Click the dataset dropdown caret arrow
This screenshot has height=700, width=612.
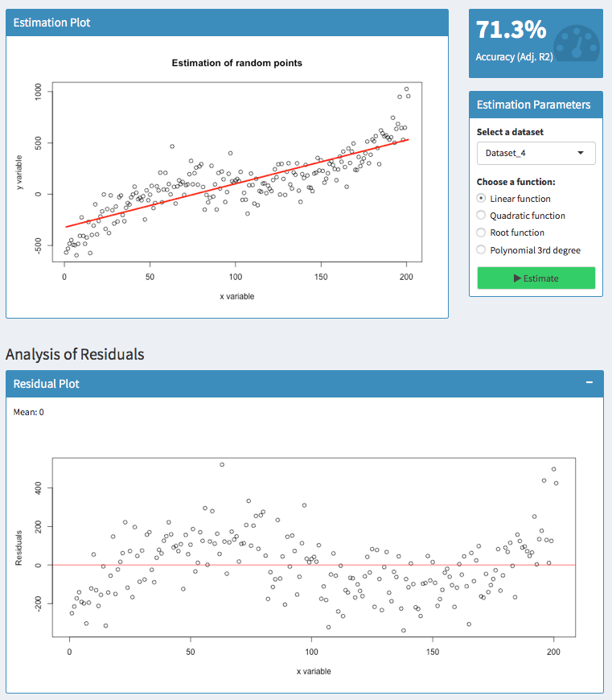pyautogui.click(x=581, y=153)
